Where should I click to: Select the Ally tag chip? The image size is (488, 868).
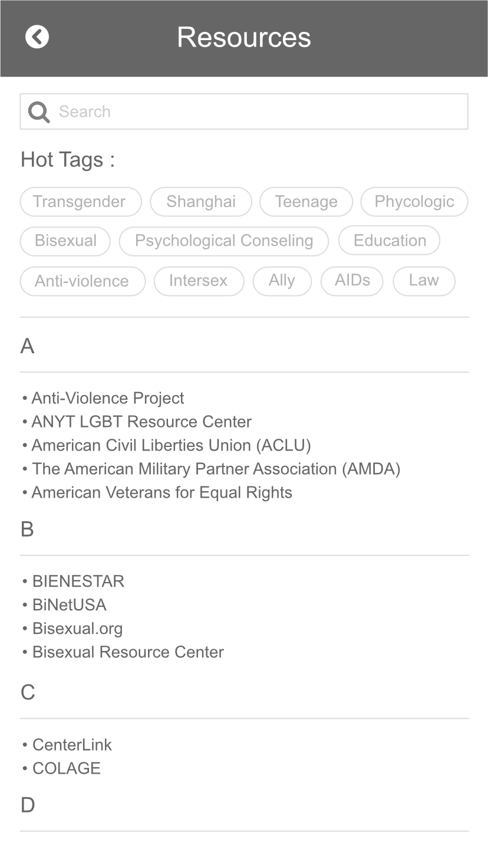click(282, 280)
